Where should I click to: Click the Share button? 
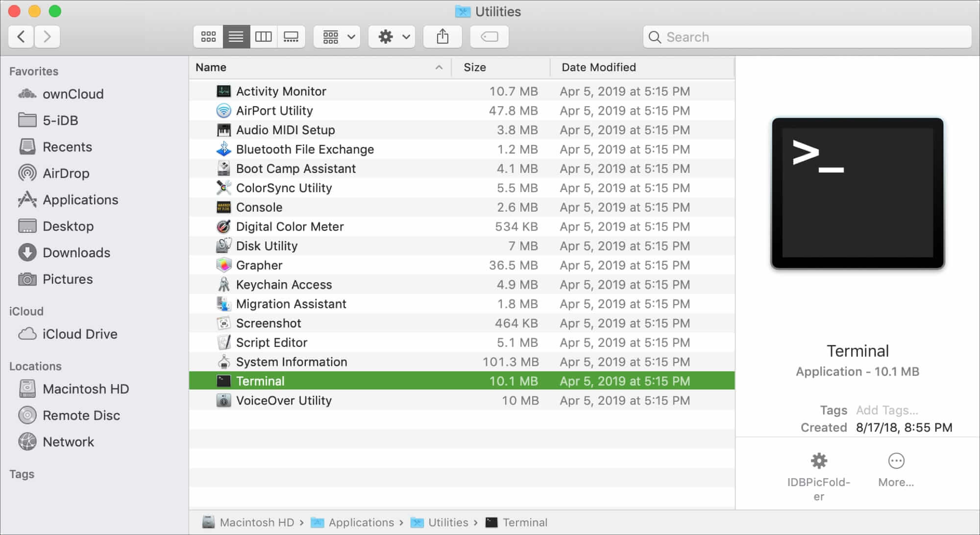pyautogui.click(x=442, y=36)
